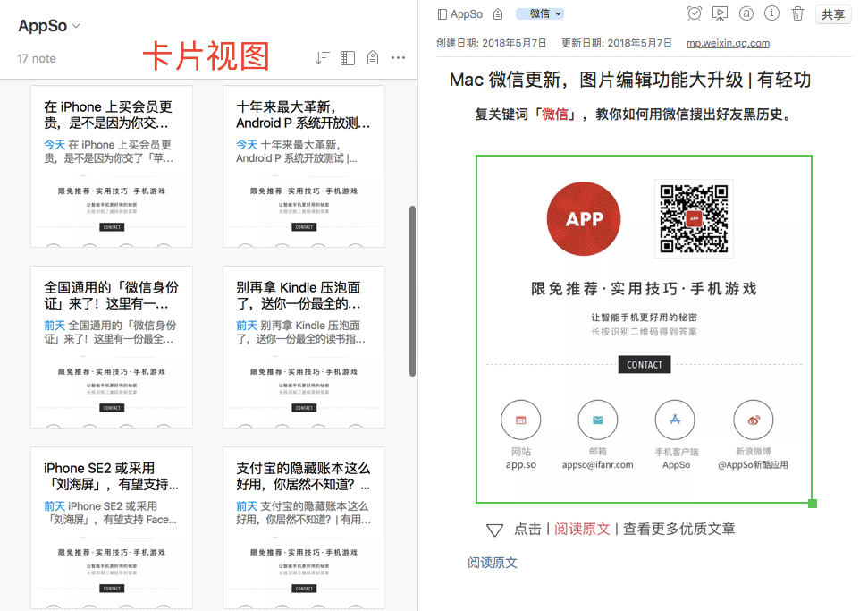
Task: Open the more actions (…) menu
Action: [397, 56]
